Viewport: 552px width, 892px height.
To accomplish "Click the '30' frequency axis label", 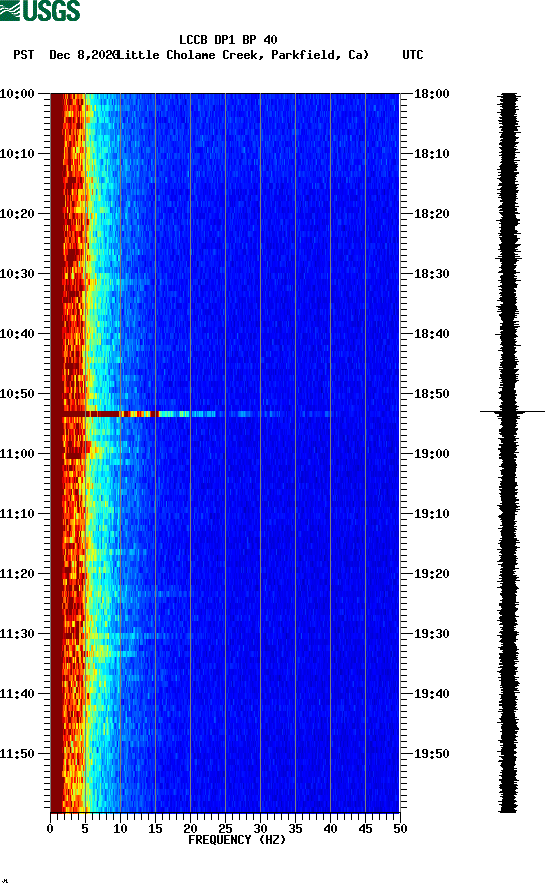I will pos(260,829).
